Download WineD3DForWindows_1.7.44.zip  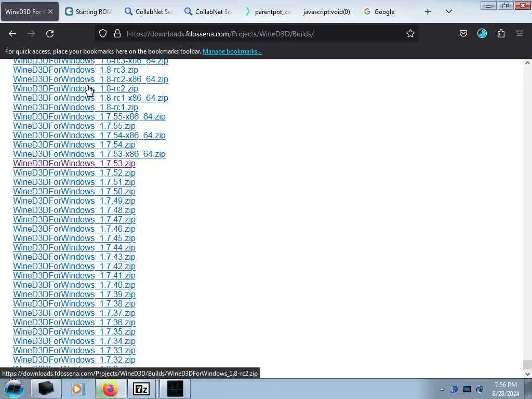point(74,248)
